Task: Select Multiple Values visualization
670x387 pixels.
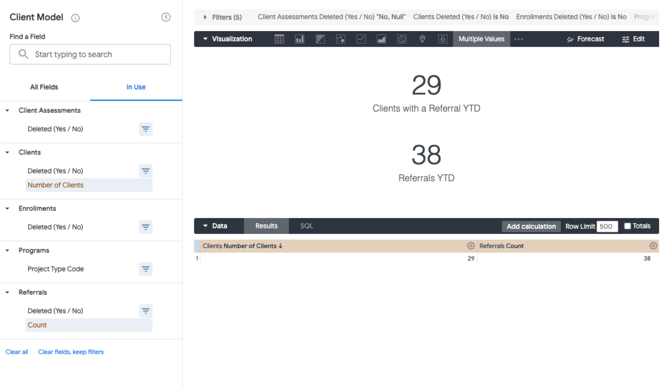Action: pos(481,39)
